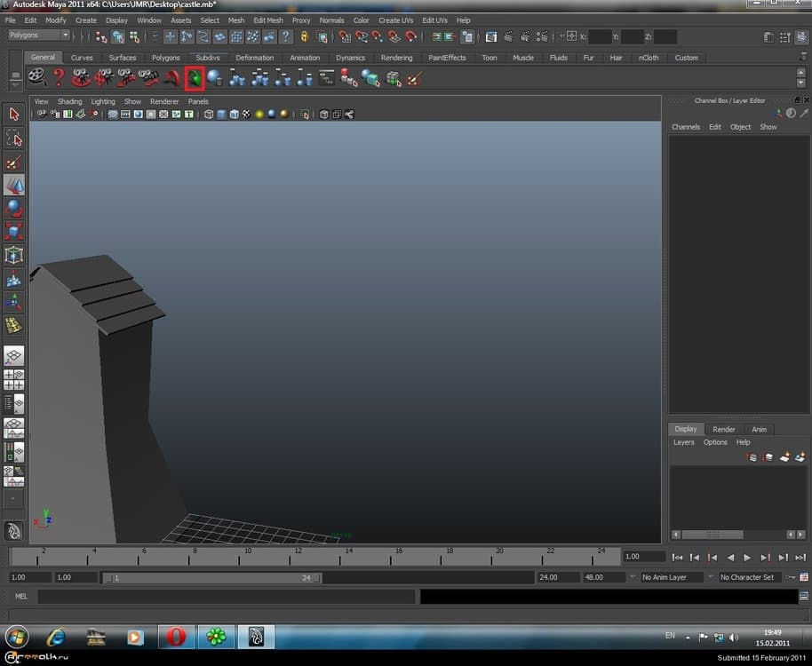Screen dimensions: 812x666
Task: Click the red-highlighted shelf icon on the Subdivs shelf
Action: (x=194, y=77)
